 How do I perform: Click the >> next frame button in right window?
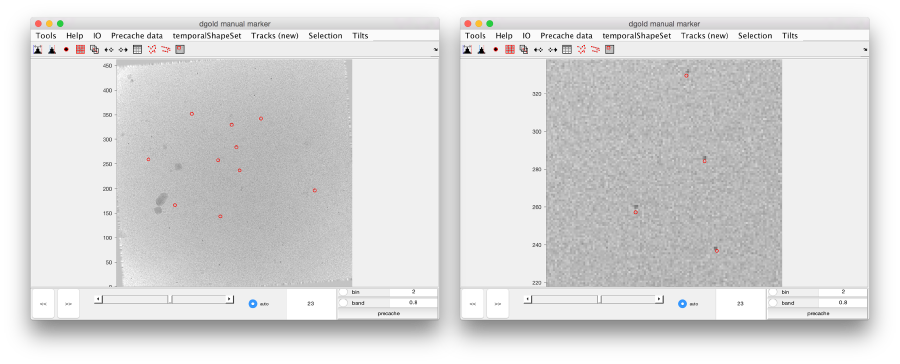[498, 304]
